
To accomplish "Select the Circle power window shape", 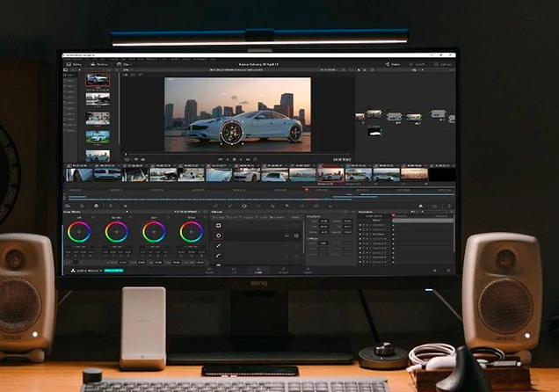I will (x=218, y=236).
